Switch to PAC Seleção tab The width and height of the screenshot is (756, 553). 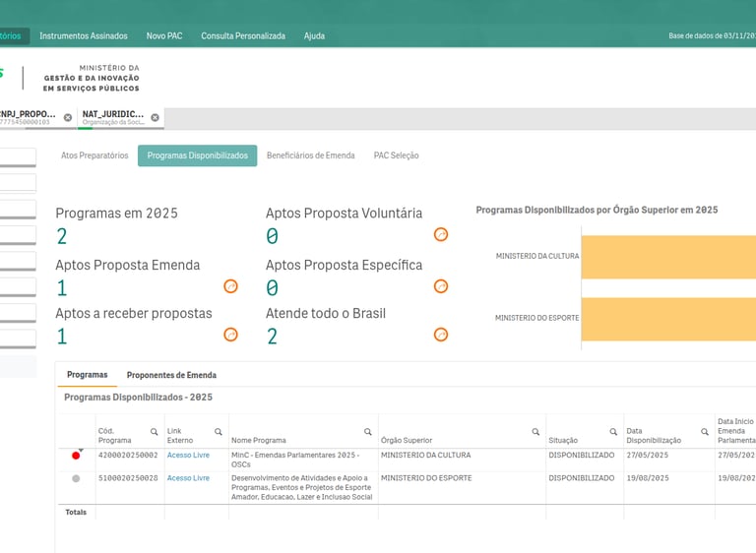pyautogui.click(x=397, y=155)
